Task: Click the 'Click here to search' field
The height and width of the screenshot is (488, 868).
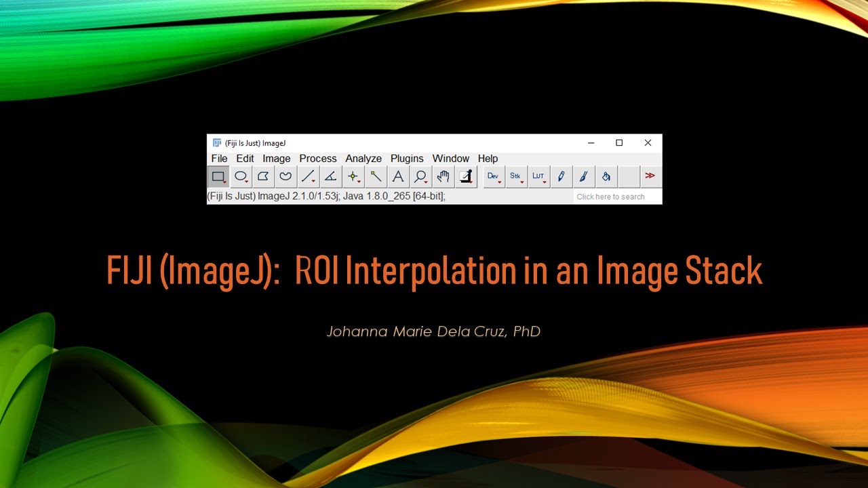Action: coord(616,197)
